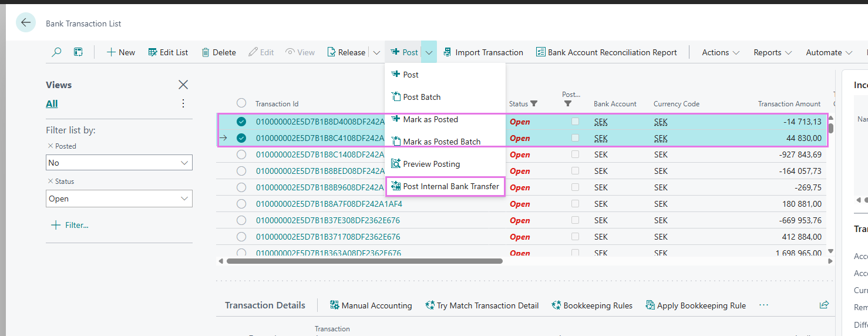Open the Bank Account Reconciliation Report
The image size is (868, 336).
point(607,52)
